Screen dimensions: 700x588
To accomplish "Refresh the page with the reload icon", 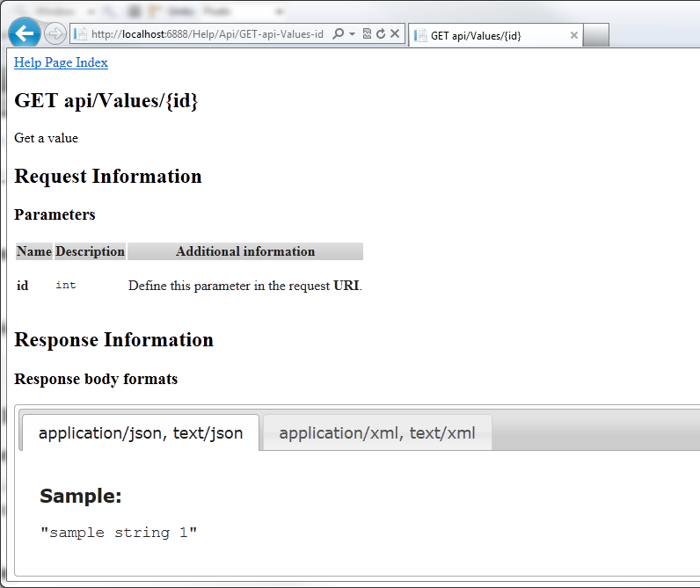I will pos(381,34).
